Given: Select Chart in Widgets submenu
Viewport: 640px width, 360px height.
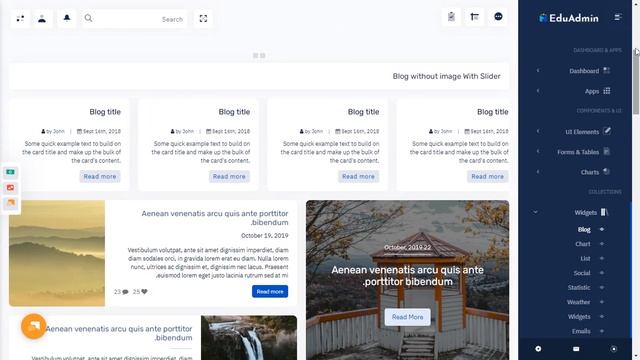Looking at the screenshot, I should click(582, 244).
